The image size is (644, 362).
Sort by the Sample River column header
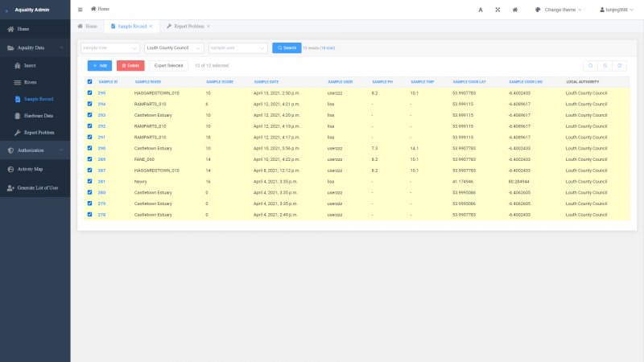pyautogui.click(x=148, y=82)
